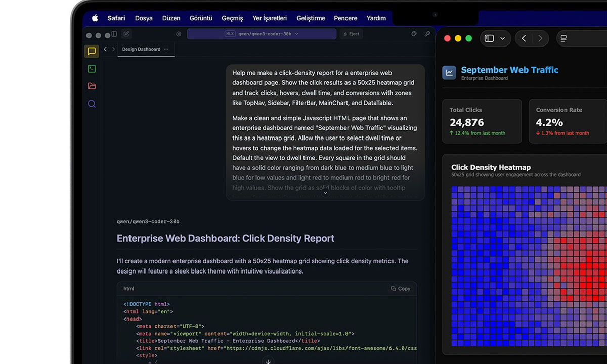Viewport: 607px width, 364px height.
Task: Open the Chat view in the sidebar
Action: [x=92, y=51]
